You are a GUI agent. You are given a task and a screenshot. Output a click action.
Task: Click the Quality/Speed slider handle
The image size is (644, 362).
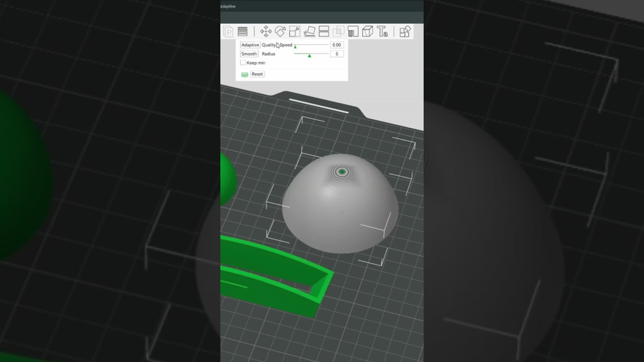295,46
